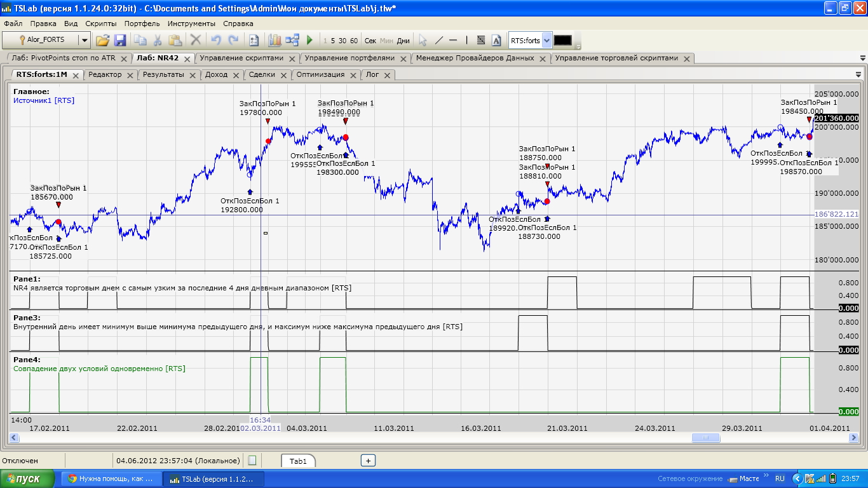The height and width of the screenshot is (488, 868).
Task: Open the Alor_FORTS provider dropdown
Action: pyautogui.click(x=84, y=40)
